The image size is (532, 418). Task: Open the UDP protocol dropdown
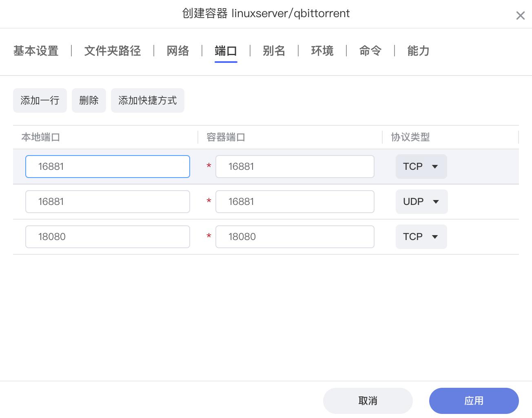point(421,202)
